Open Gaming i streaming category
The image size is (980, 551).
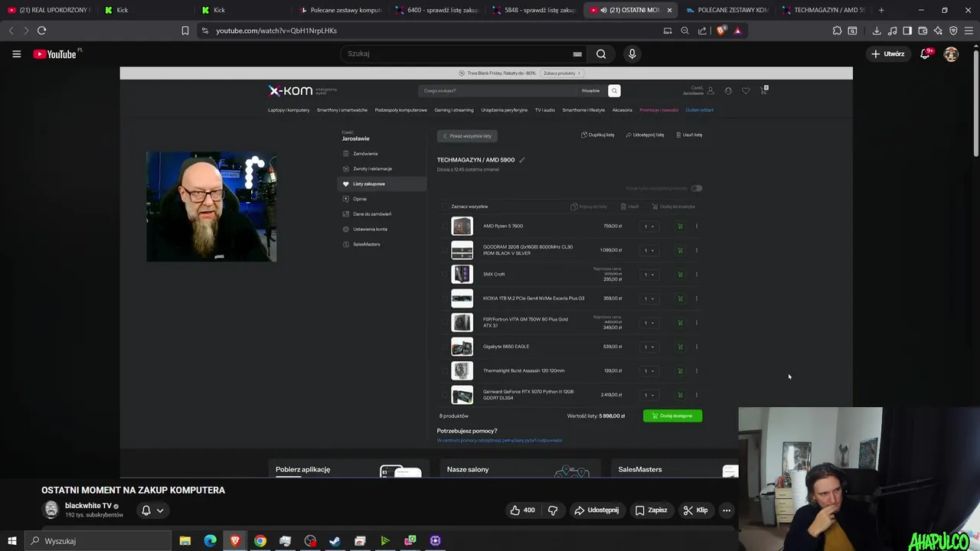click(454, 110)
